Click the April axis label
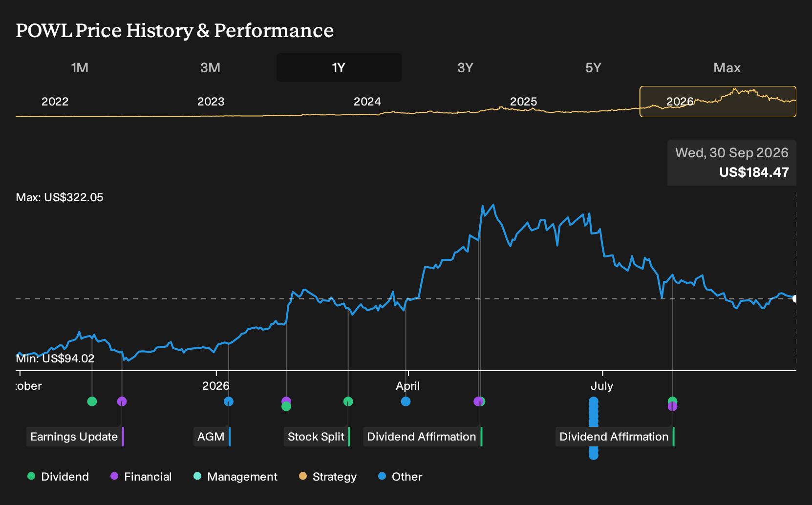The image size is (812, 505). click(408, 386)
